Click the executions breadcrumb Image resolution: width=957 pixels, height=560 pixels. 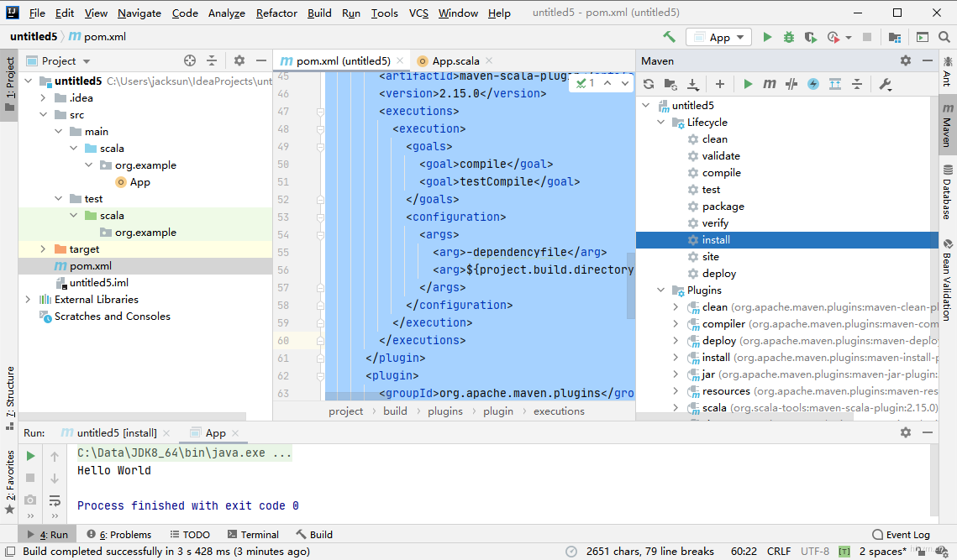[x=559, y=411]
